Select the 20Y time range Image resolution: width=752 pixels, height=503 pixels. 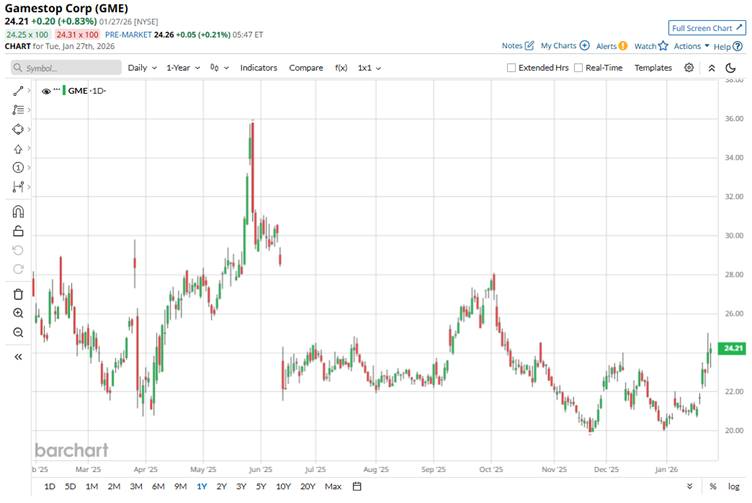(307, 486)
